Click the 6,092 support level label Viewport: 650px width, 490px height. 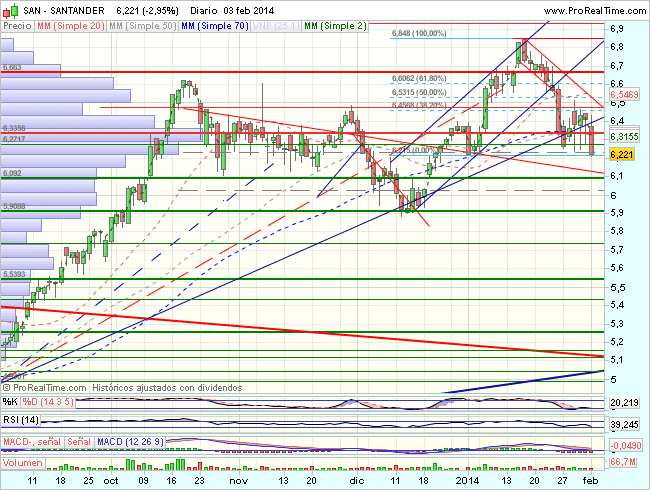click(x=12, y=173)
